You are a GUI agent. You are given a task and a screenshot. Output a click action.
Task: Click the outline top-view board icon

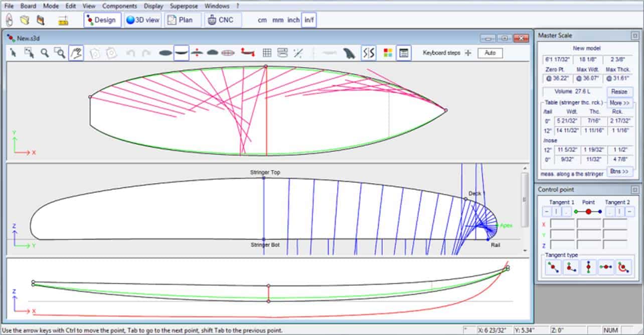(x=166, y=53)
